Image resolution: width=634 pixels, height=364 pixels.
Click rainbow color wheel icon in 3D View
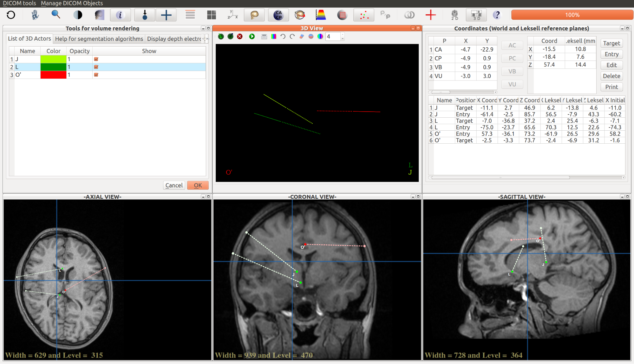click(x=320, y=36)
